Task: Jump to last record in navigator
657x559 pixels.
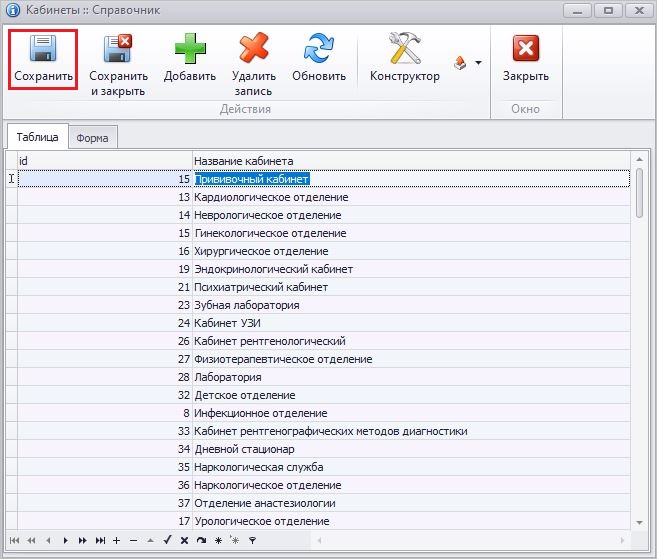Action: click(x=100, y=540)
